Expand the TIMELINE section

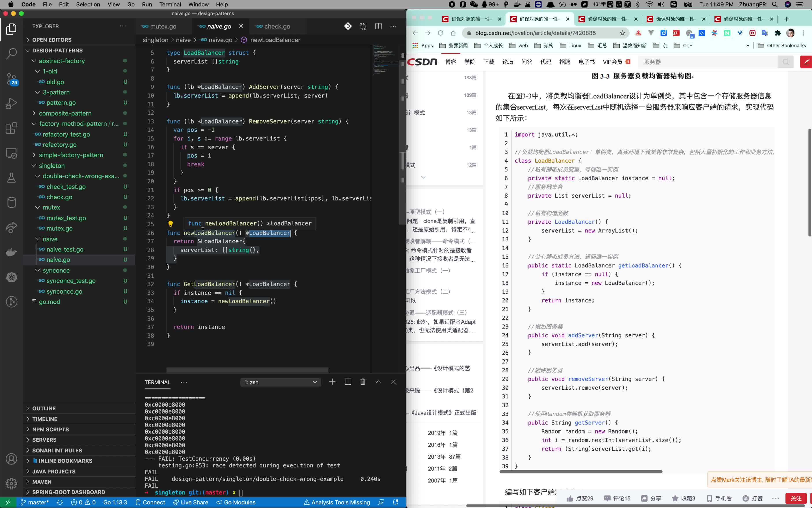[79, 419]
